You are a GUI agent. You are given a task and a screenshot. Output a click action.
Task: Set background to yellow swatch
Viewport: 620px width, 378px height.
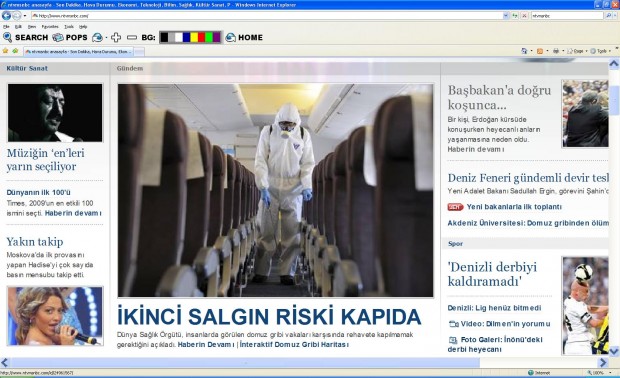pyautogui.click(x=194, y=37)
